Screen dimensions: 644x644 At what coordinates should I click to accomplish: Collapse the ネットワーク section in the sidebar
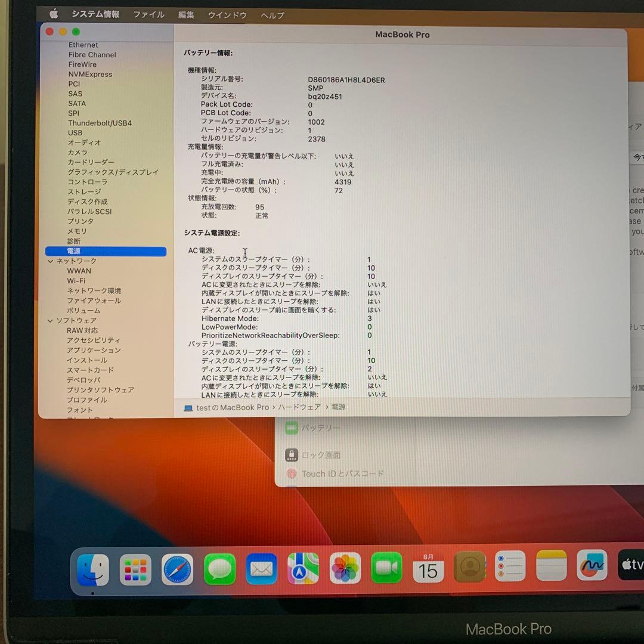(50, 261)
